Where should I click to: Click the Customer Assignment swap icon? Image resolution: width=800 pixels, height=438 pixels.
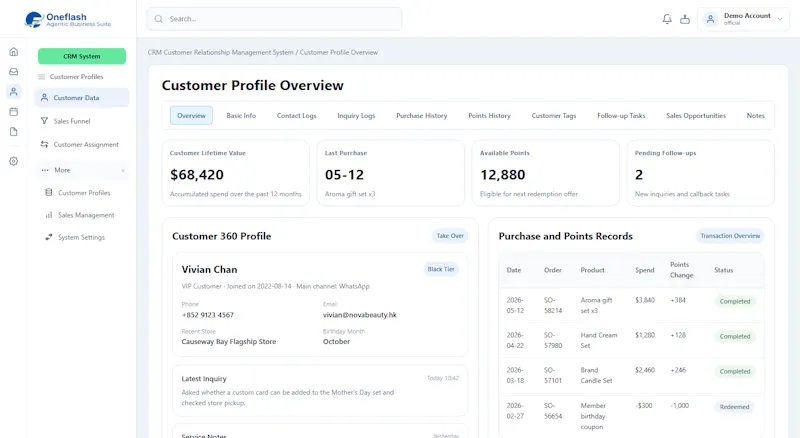tap(44, 144)
